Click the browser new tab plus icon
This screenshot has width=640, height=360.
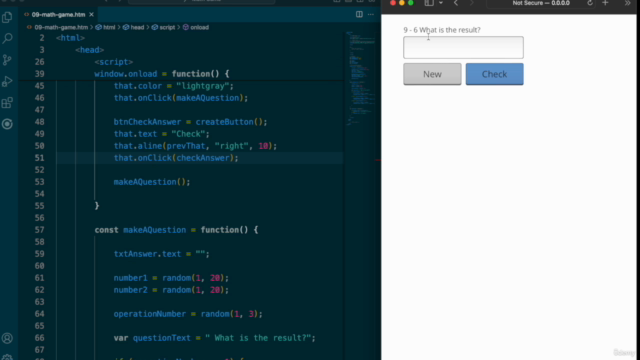(x=605, y=3)
